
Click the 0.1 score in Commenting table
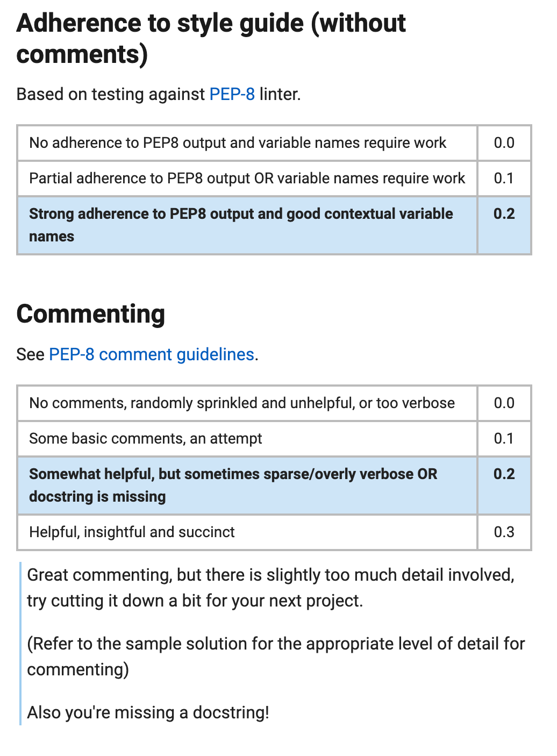[x=504, y=439]
